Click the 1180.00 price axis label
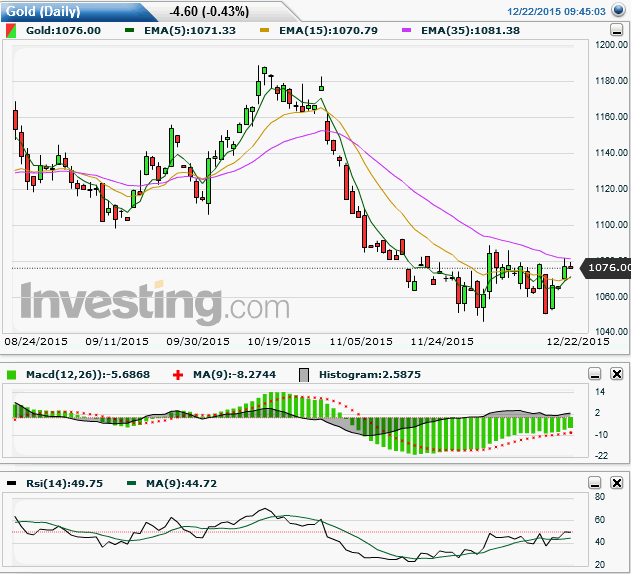This screenshot has height=574, width=631. (611, 81)
